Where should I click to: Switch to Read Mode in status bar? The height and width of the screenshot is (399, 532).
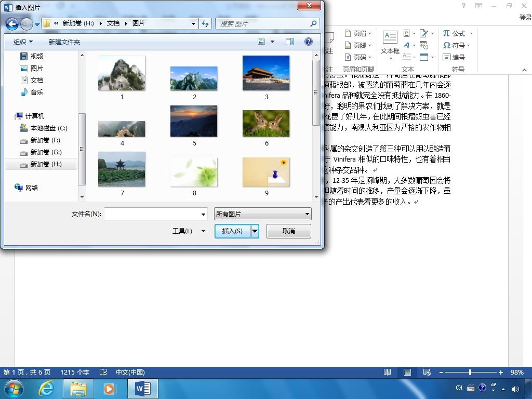387,372
